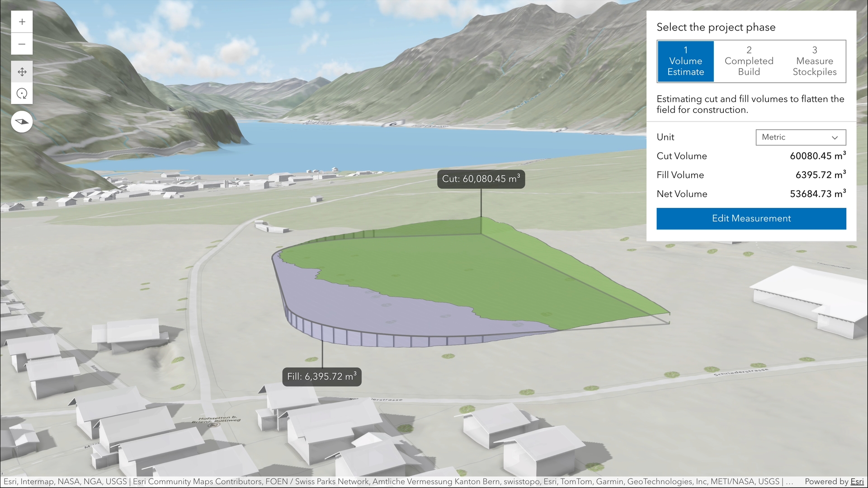The height and width of the screenshot is (488, 868).
Task: Click the Fill volume label in scene
Action: click(321, 376)
